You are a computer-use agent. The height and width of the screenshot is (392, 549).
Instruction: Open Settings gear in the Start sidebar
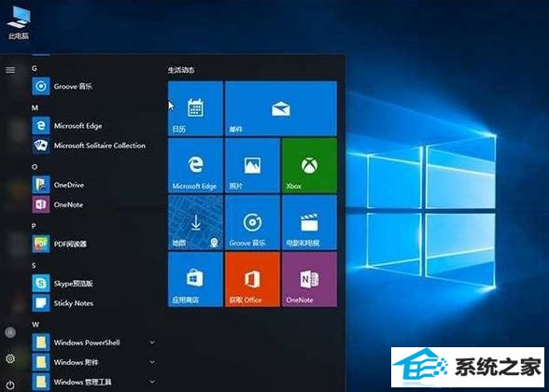[10, 358]
